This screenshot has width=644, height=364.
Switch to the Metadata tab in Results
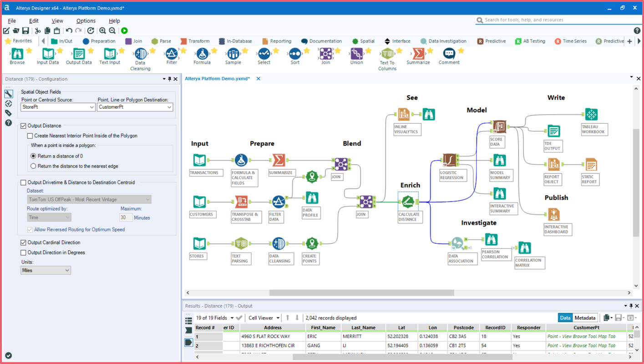[585, 318]
